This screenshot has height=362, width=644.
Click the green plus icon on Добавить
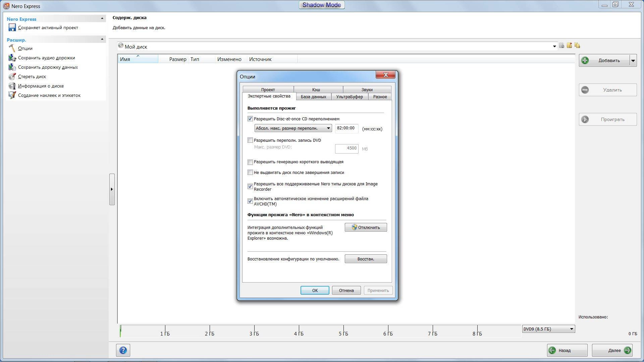(585, 60)
